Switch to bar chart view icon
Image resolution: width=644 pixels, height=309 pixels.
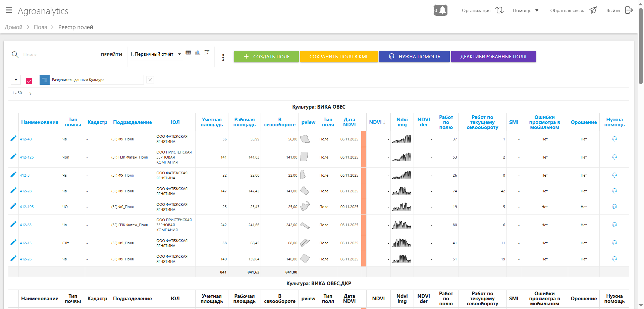[x=198, y=53]
